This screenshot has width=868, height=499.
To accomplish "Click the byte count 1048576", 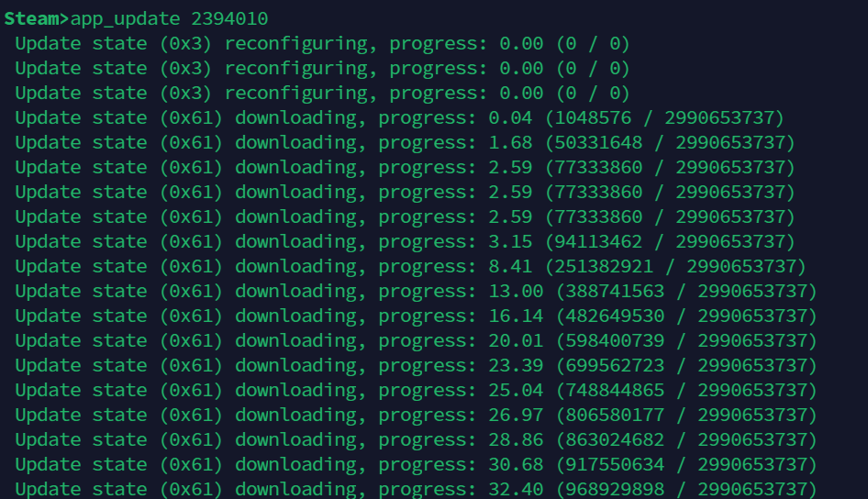I will [x=593, y=117].
